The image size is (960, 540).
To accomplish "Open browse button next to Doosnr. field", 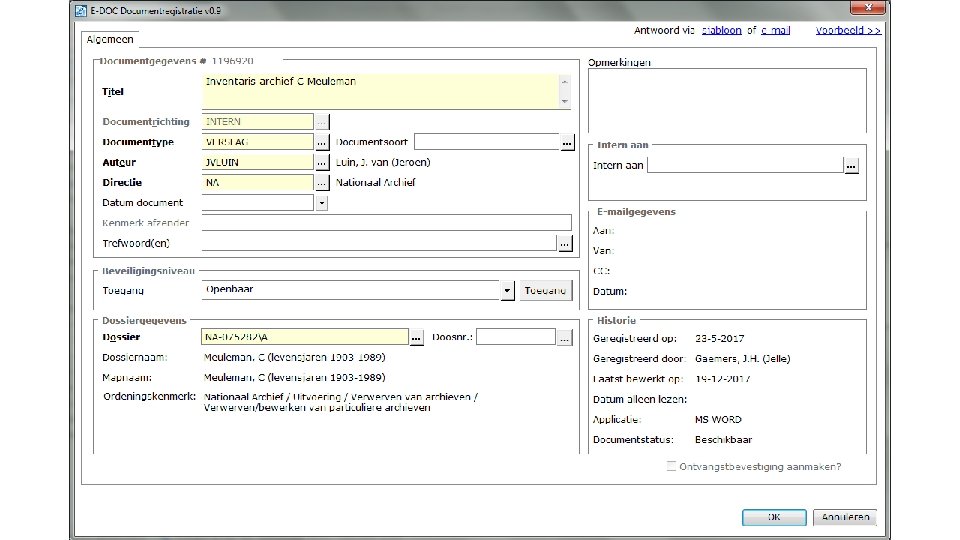I will [x=564, y=337].
